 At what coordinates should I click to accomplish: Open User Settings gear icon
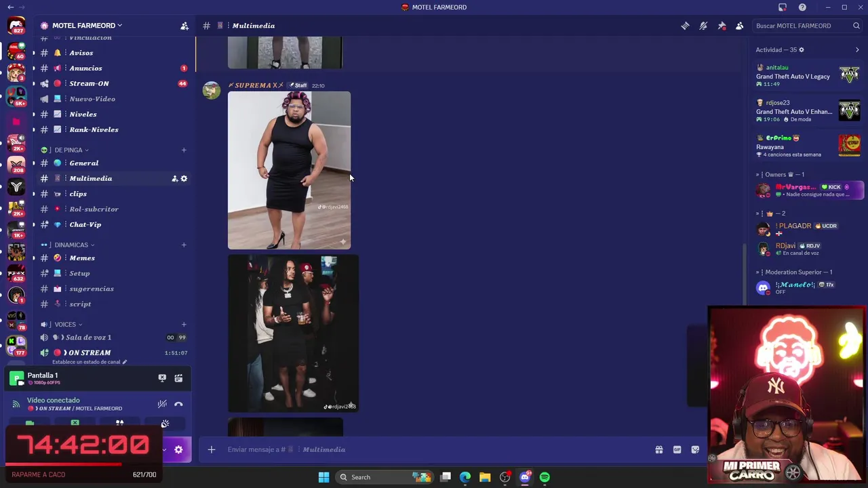(x=178, y=449)
